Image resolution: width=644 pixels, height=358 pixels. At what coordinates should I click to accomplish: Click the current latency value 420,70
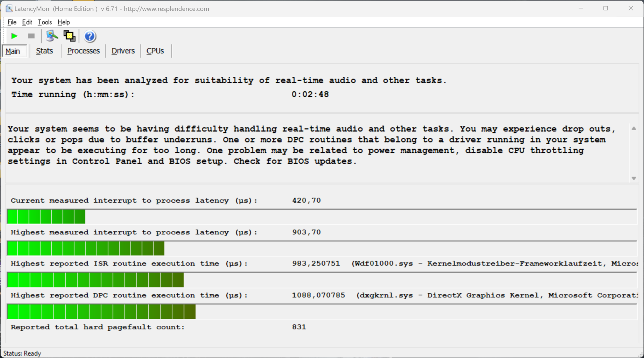(306, 200)
